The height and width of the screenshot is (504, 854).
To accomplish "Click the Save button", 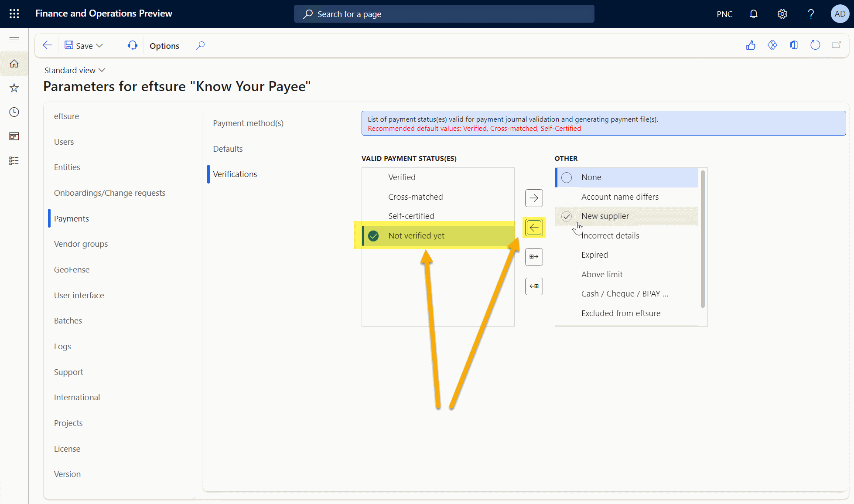I will (x=79, y=45).
